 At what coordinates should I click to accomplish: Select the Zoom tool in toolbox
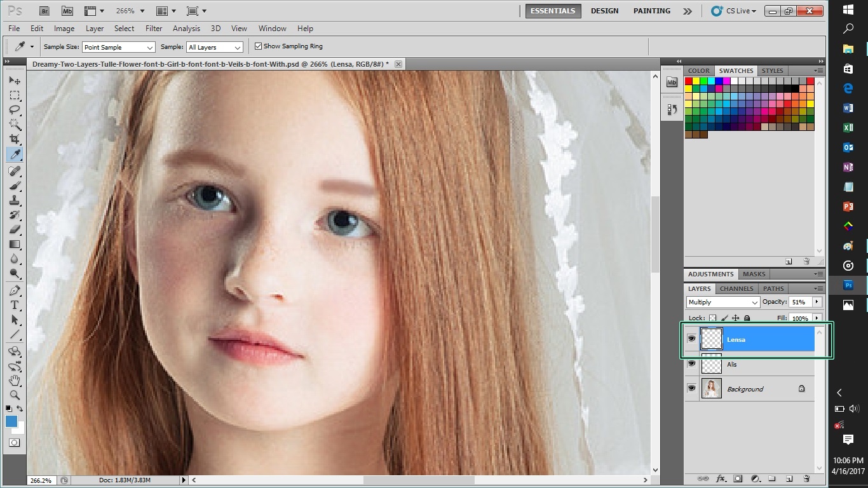click(x=15, y=395)
